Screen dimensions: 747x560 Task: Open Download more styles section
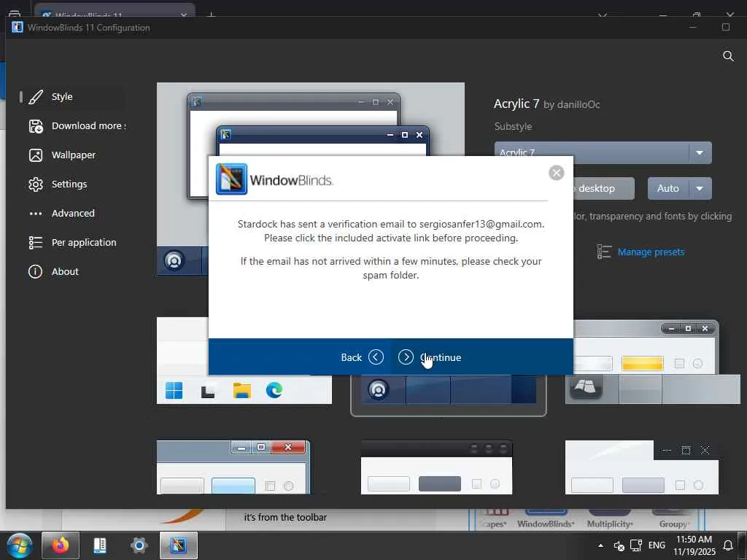click(88, 125)
